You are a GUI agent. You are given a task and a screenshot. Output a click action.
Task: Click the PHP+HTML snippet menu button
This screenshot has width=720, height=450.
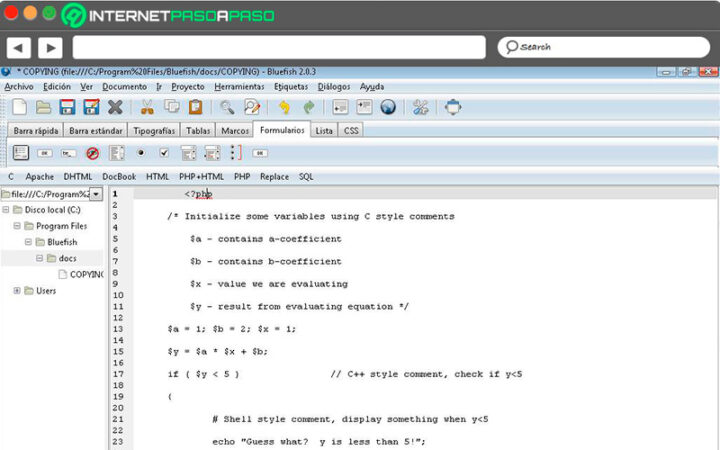pyautogui.click(x=201, y=176)
